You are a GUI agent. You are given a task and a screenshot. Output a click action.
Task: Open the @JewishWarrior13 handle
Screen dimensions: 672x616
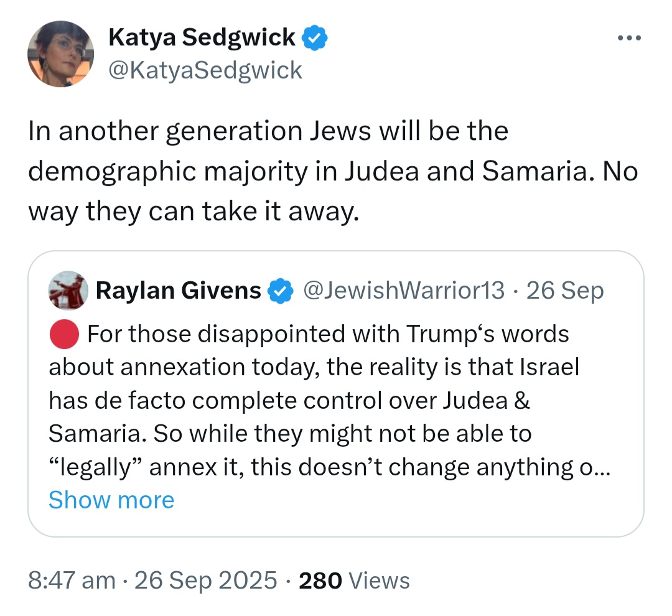tap(404, 290)
